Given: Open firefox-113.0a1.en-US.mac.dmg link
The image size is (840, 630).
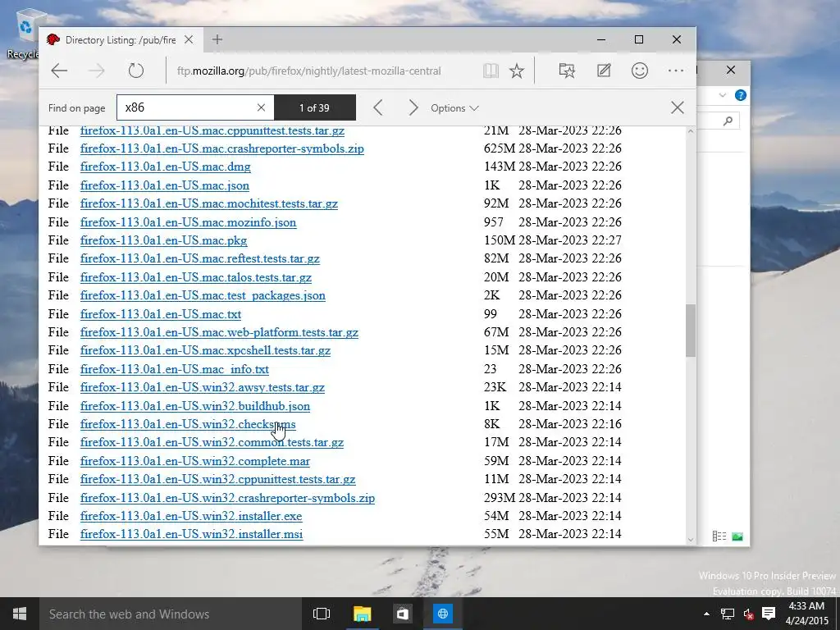Looking at the screenshot, I should 166,167.
